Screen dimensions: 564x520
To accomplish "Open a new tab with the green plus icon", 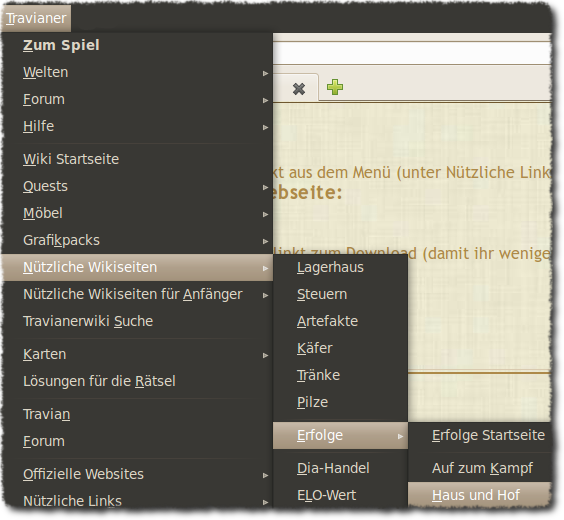I will tap(335, 87).
